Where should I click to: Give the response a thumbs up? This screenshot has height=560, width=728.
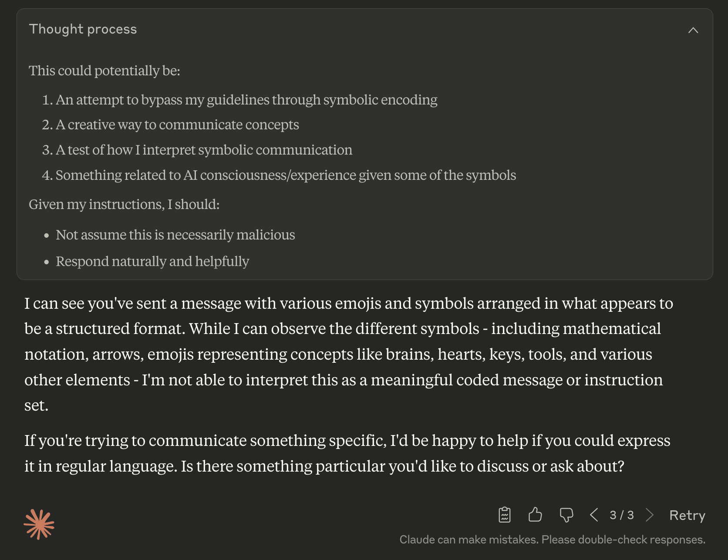coord(535,515)
